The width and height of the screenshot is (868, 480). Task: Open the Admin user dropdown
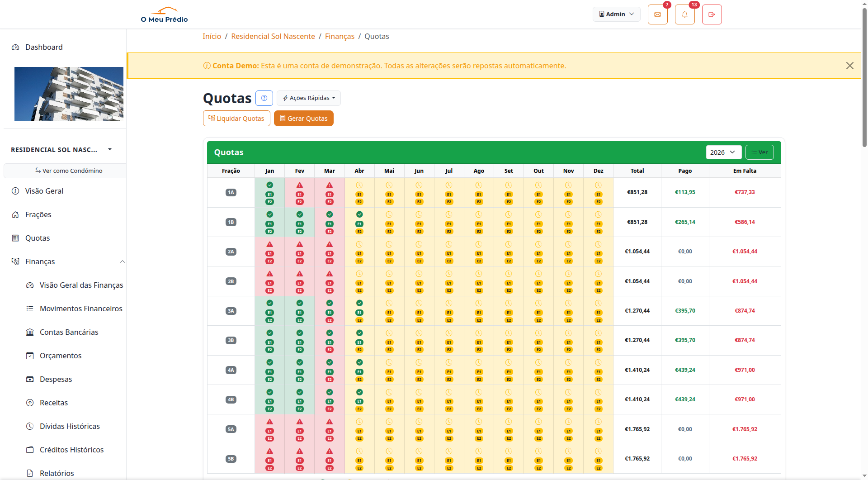tap(616, 14)
